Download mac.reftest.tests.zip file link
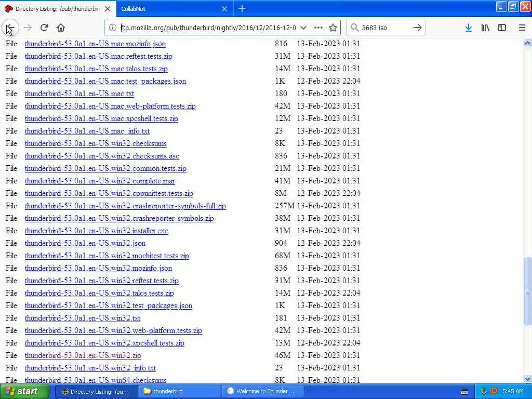 (x=98, y=56)
